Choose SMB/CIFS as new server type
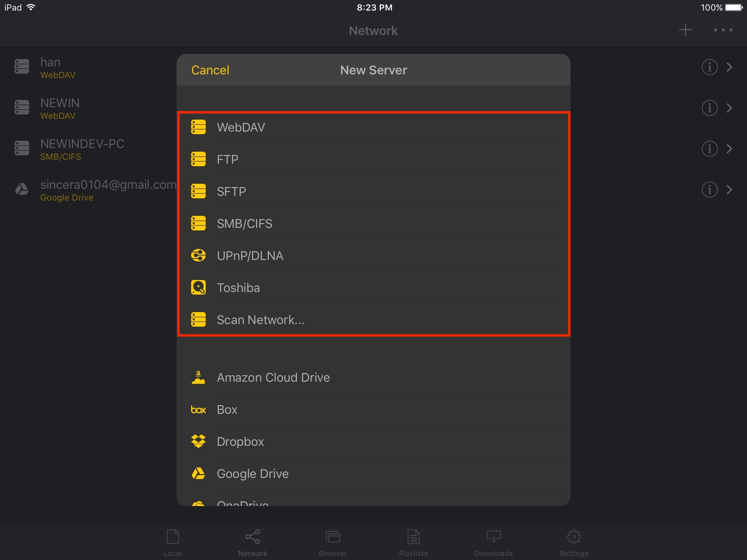Image resolution: width=747 pixels, height=560 pixels. [x=373, y=223]
